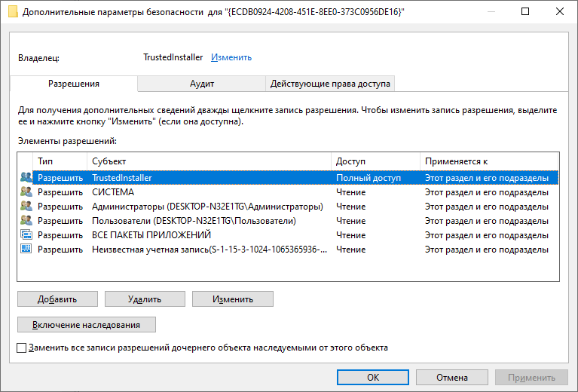Click the Применяется к column header
The image size is (578, 392).
pos(489,161)
